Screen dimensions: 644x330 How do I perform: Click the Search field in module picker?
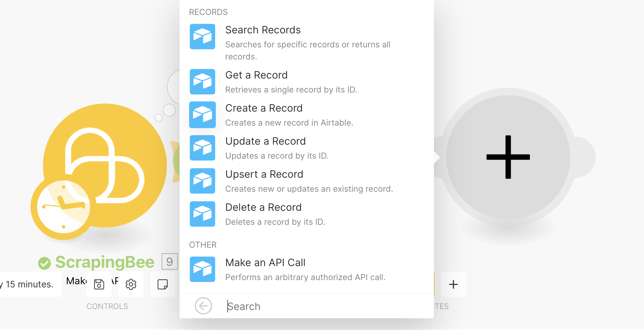(x=318, y=306)
